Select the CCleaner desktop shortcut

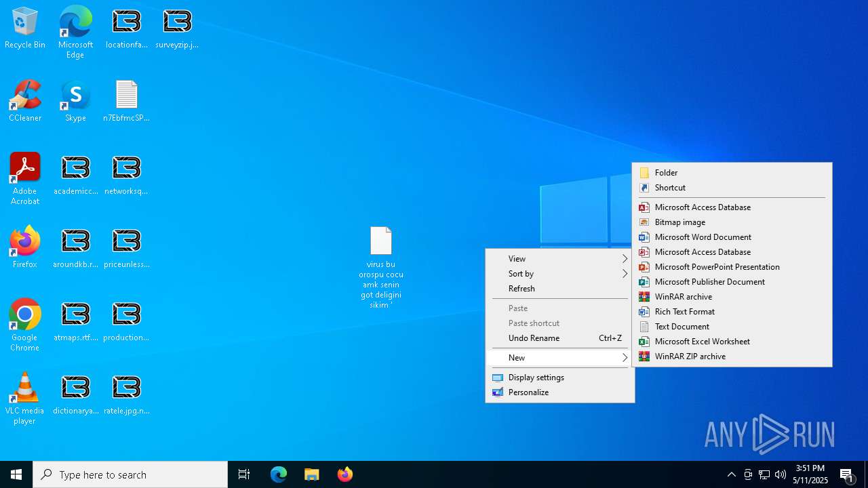(25, 102)
